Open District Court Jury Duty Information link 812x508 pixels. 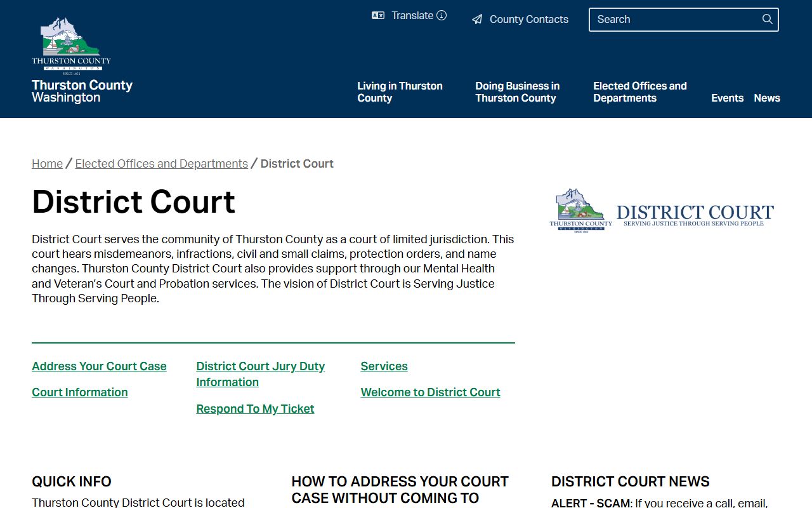coord(260,374)
